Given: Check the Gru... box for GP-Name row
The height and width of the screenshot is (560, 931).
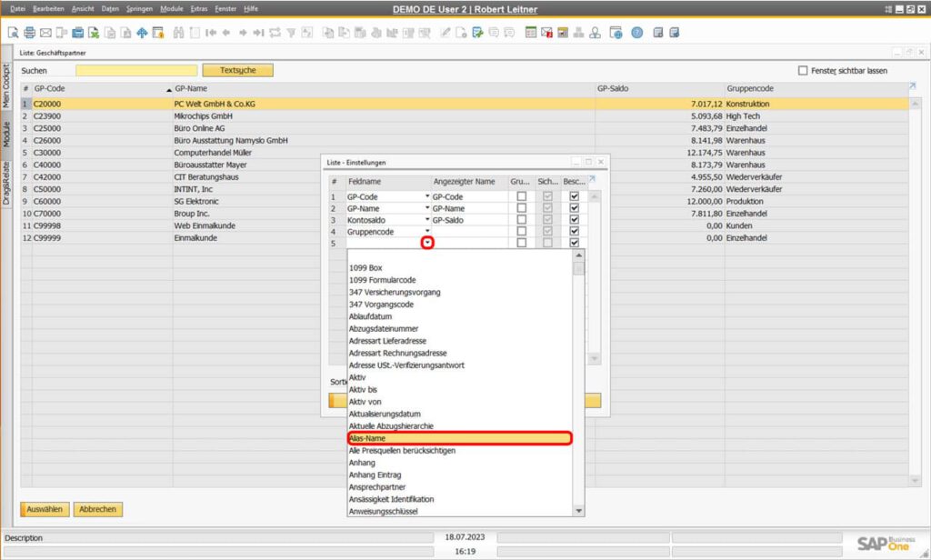Looking at the screenshot, I should (521, 208).
